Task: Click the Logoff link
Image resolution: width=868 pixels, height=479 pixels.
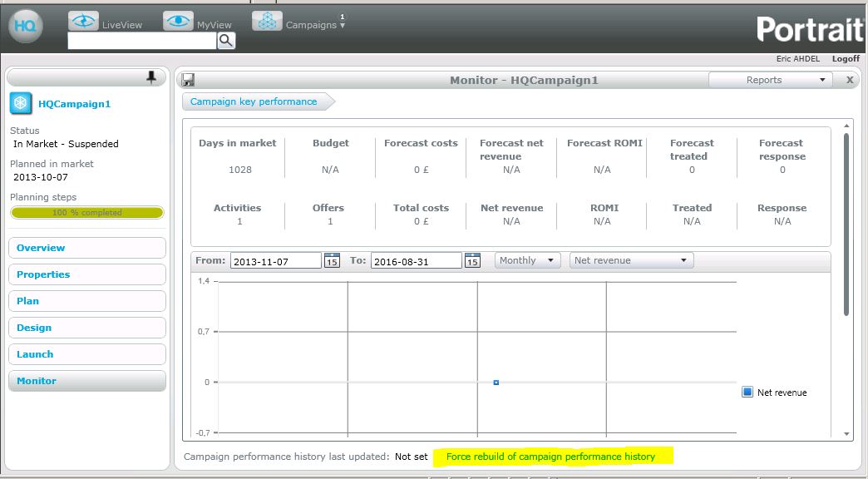Action: coord(846,59)
